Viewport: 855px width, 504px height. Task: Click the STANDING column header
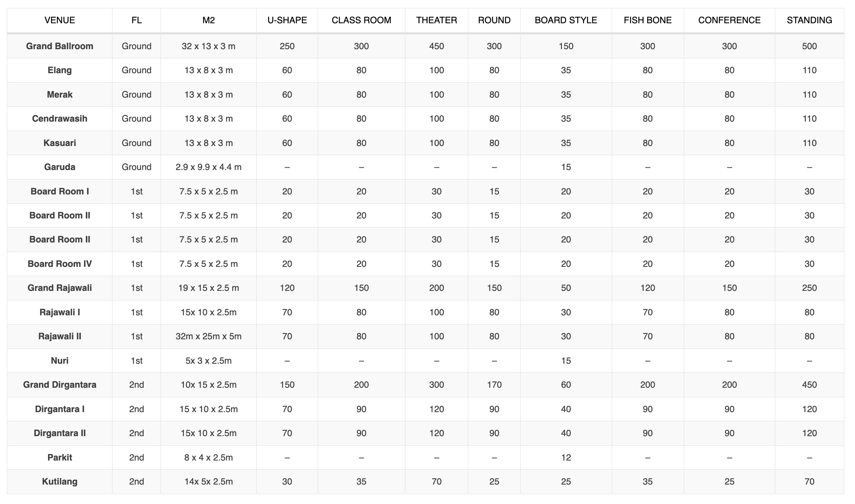point(809,20)
